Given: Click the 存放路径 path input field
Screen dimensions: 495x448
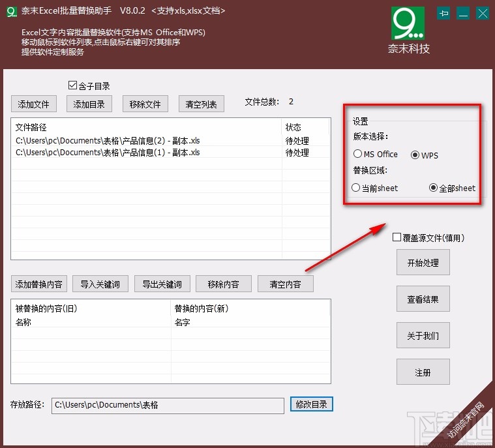Looking at the screenshot, I should (168, 406).
